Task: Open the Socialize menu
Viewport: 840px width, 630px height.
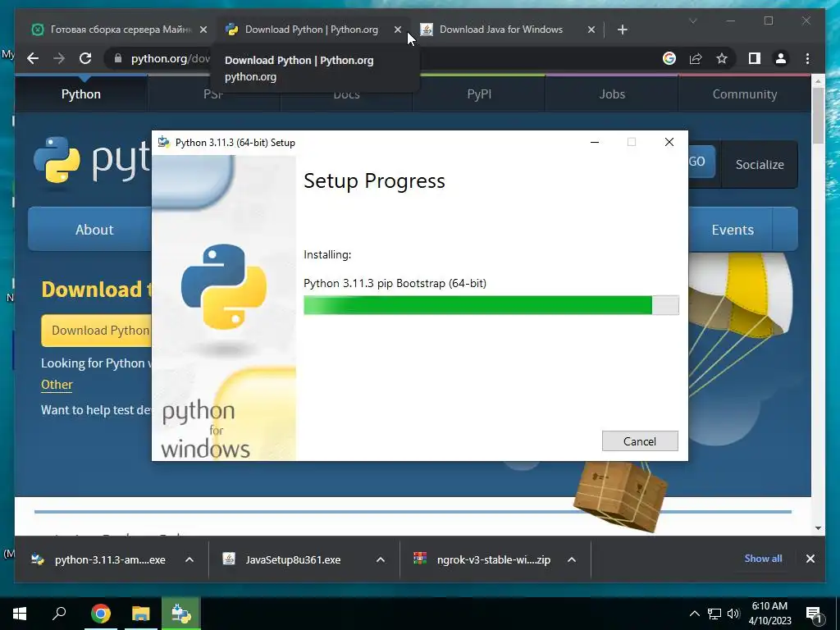Action: click(x=760, y=164)
